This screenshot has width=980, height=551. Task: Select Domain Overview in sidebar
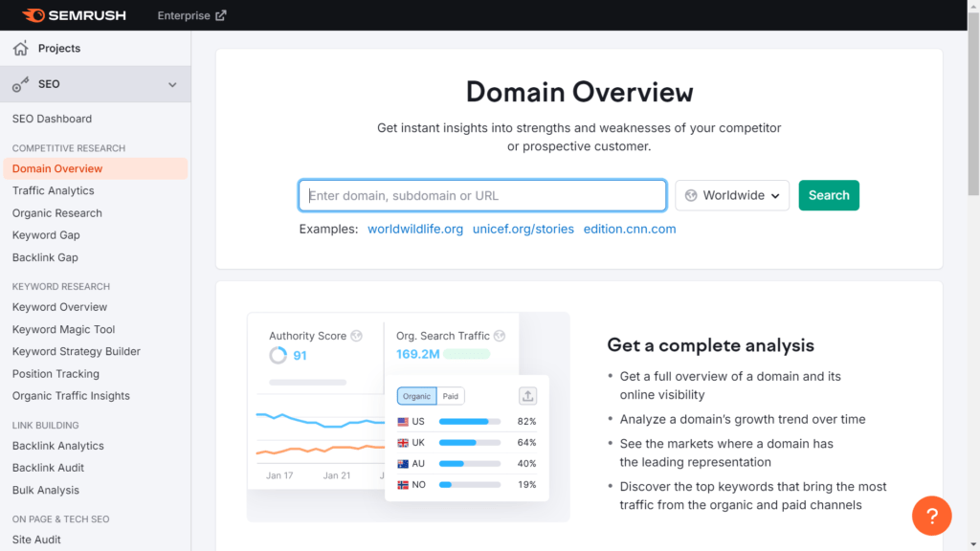(96, 168)
